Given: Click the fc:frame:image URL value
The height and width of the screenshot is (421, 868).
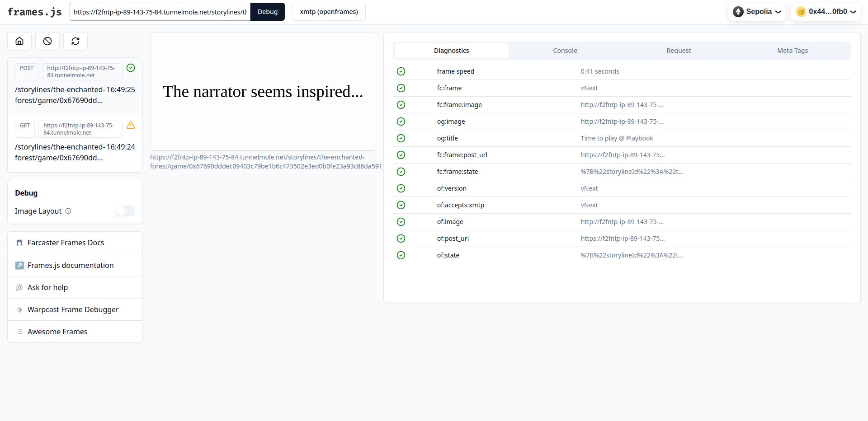Looking at the screenshot, I should 622,105.
